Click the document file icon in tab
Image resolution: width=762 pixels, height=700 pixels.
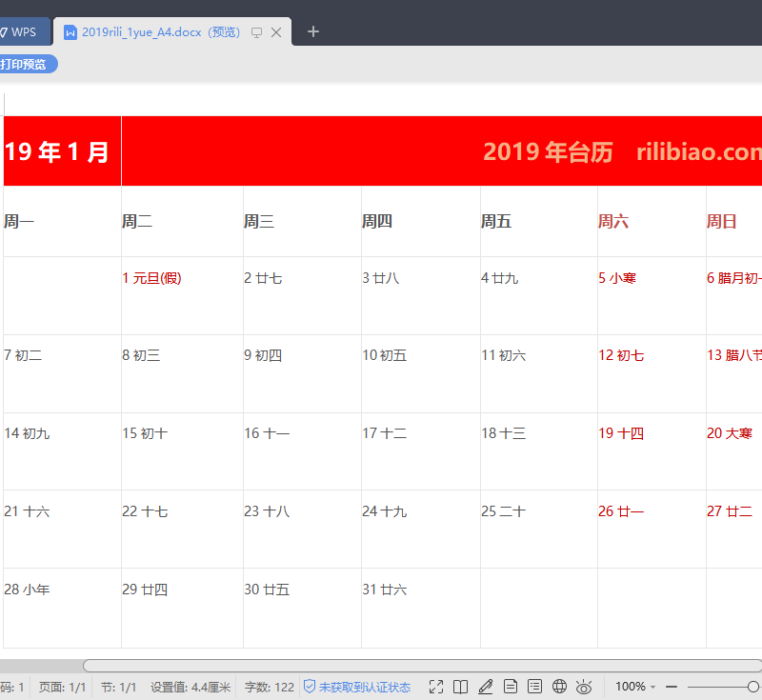[70, 32]
